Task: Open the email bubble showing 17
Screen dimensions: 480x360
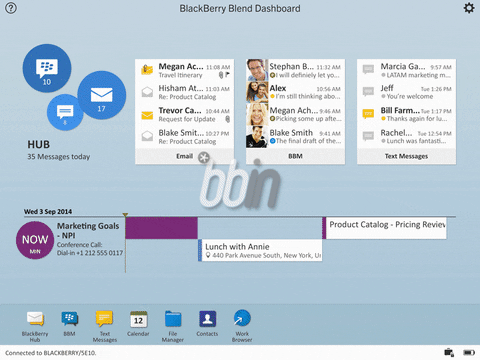Action: [x=102, y=95]
